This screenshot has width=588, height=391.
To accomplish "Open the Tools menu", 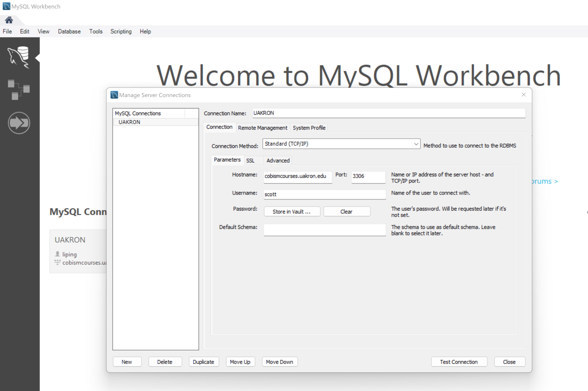I will tap(96, 31).
